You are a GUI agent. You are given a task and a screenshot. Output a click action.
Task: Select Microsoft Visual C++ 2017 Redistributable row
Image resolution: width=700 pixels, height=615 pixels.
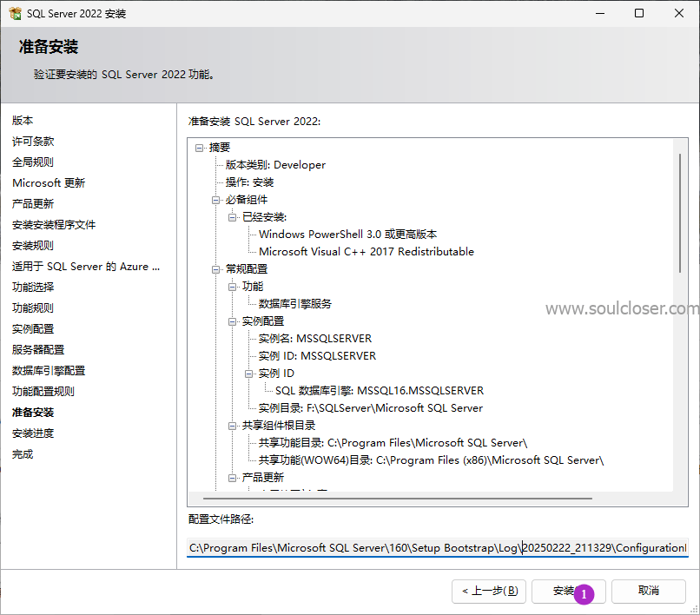(x=367, y=252)
